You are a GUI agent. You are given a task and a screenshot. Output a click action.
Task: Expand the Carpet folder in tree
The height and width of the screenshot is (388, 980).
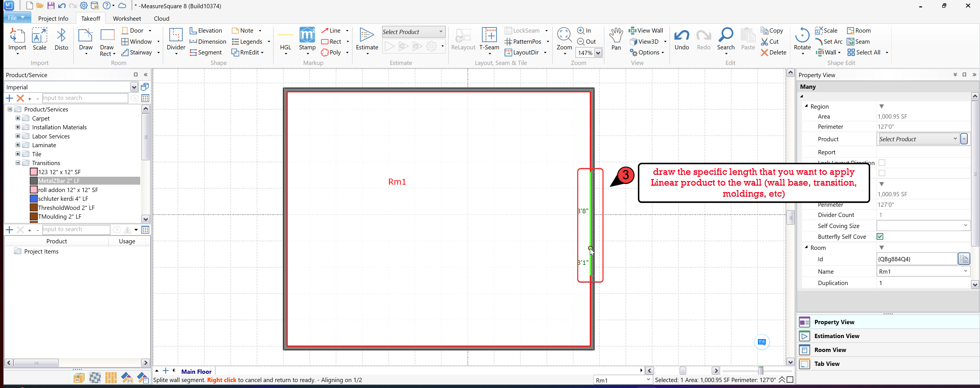(18, 118)
